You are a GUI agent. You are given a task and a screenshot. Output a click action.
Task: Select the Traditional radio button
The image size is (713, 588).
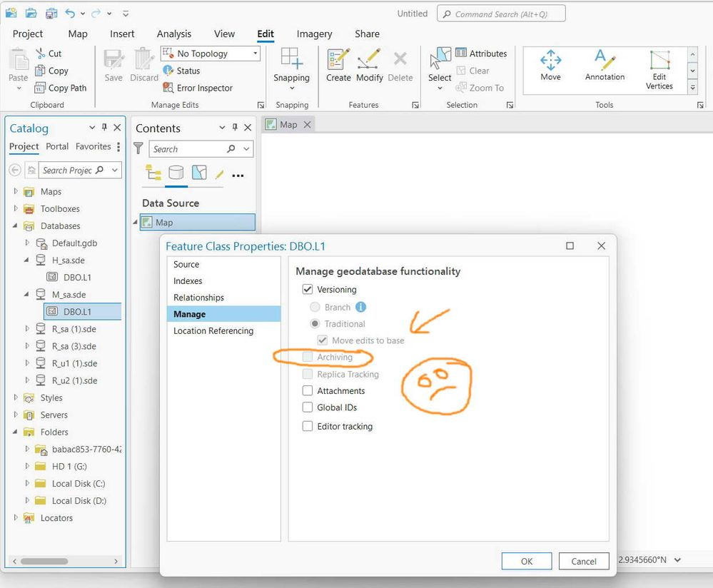tap(315, 324)
